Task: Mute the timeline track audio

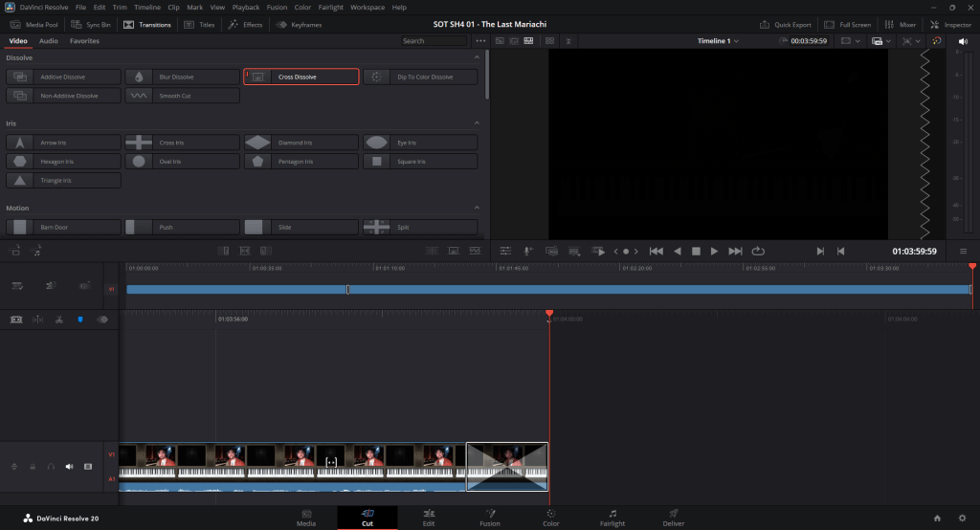Action: coord(69,467)
